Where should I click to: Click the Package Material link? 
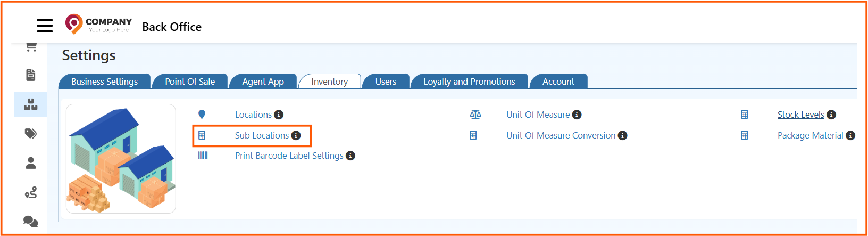(810, 135)
